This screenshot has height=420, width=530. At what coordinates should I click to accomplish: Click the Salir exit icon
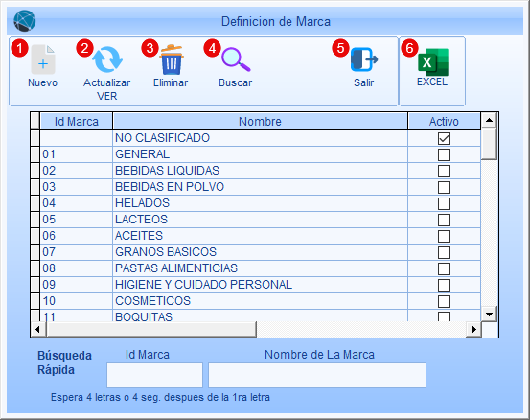pyautogui.click(x=363, y=59)
